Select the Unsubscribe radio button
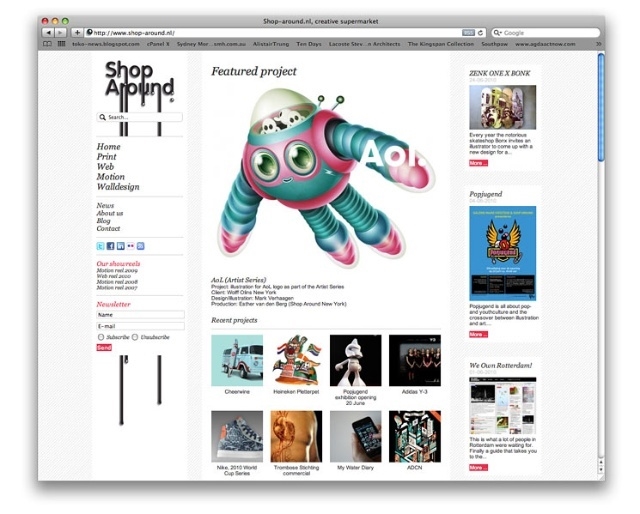The image size is (640, 514). (x=135, y=337)
